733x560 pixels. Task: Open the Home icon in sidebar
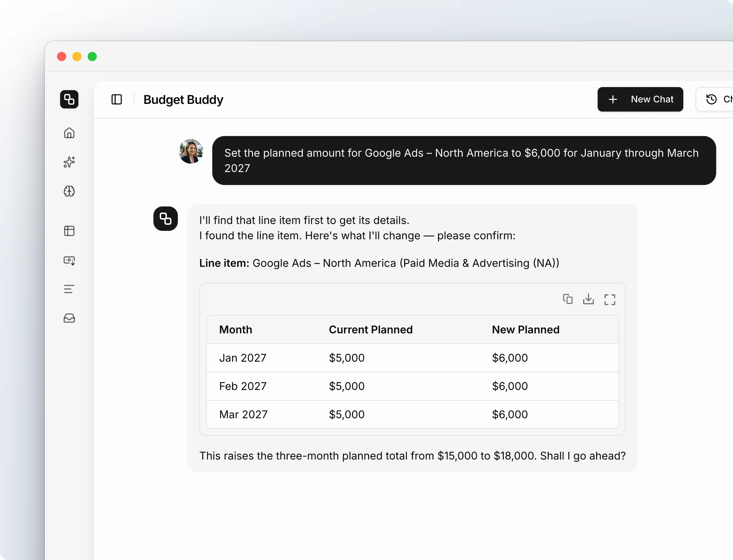69,133
